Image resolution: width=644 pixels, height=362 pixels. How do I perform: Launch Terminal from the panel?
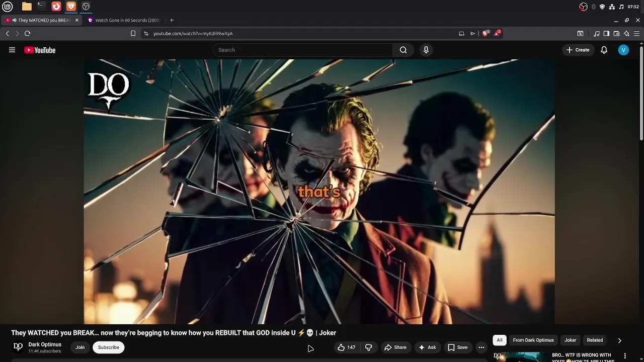click(41, 7)
